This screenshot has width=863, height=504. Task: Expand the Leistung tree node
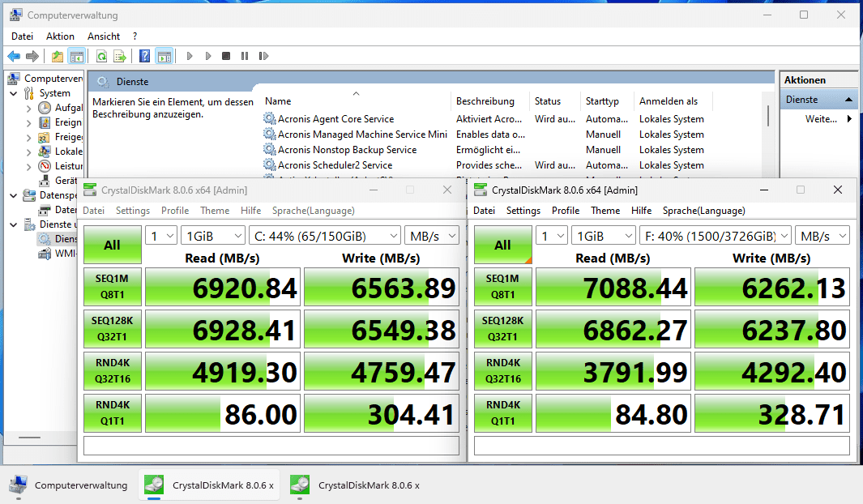[x=28, y=166]
